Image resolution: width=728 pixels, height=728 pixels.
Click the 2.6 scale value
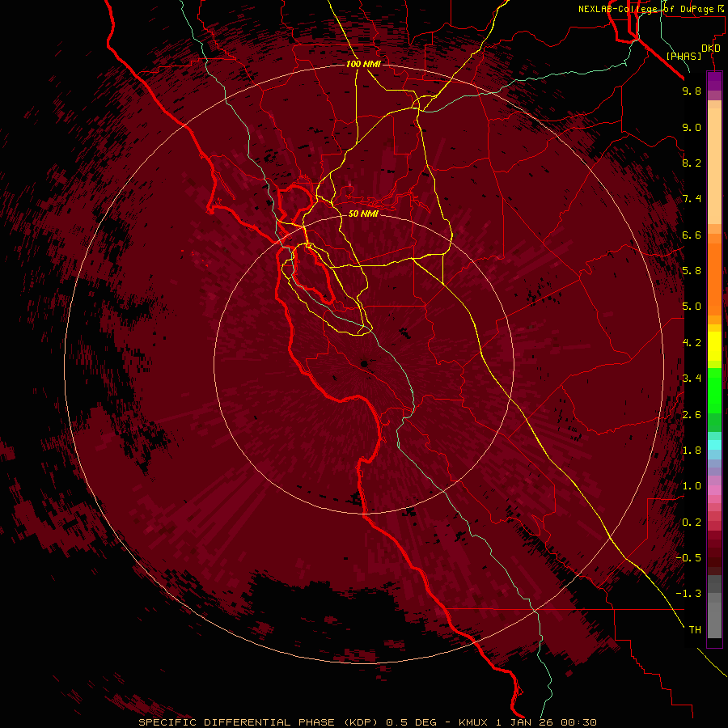(692, 415)
